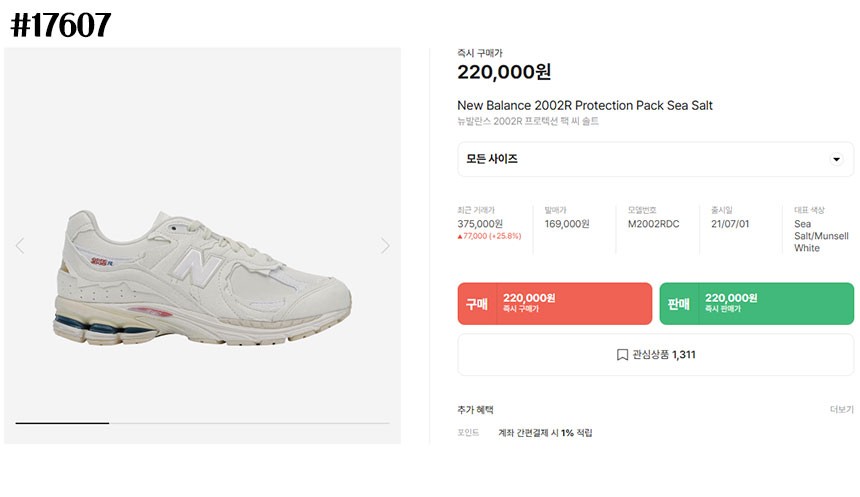Image resolution: width=860 pixels, height=497 pixels.
Task: Click the model number M2002RDC
Action: coord(653,224)
